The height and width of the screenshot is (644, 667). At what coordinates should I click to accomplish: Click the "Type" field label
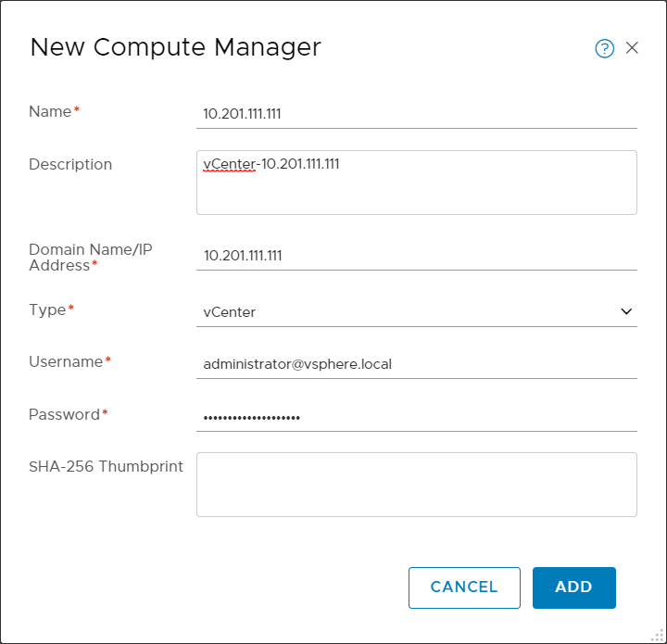click(47, 309)
